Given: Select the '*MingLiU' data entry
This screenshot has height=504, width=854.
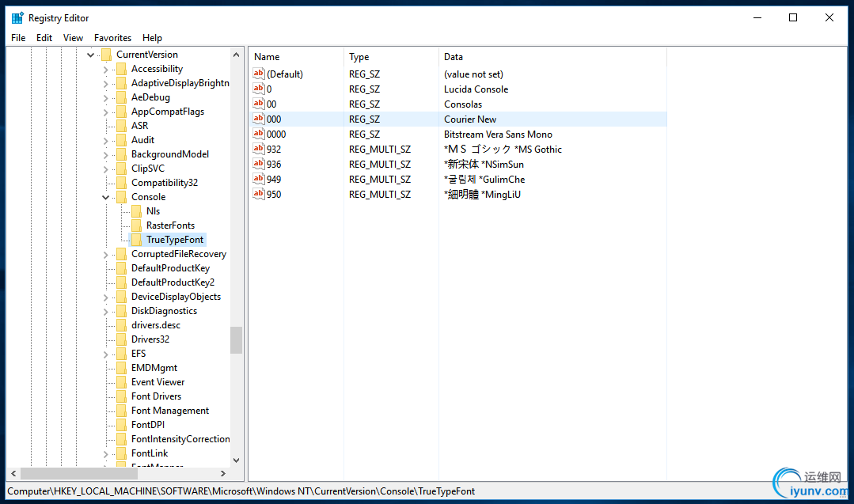Looking at the screenshot, I should (x=501, y=195).
